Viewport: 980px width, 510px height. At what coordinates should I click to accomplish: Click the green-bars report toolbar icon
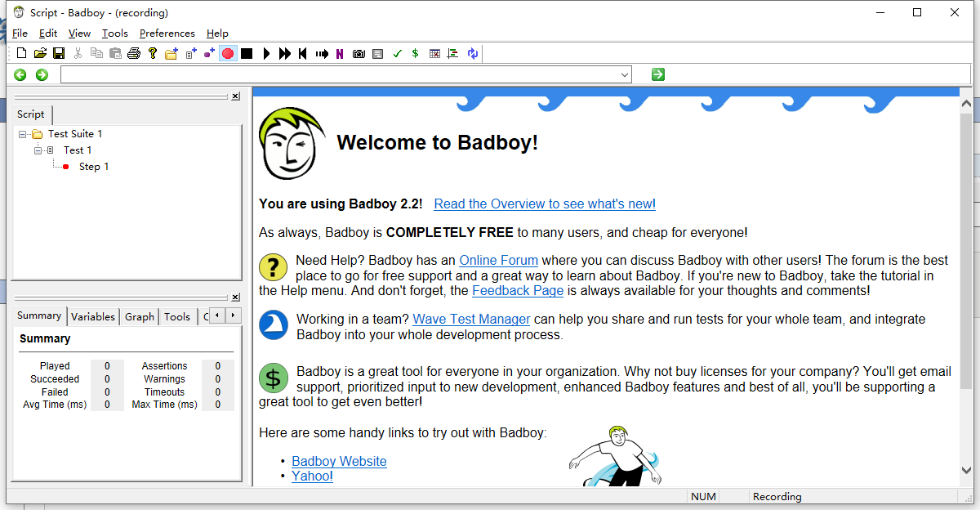point(453,53)
